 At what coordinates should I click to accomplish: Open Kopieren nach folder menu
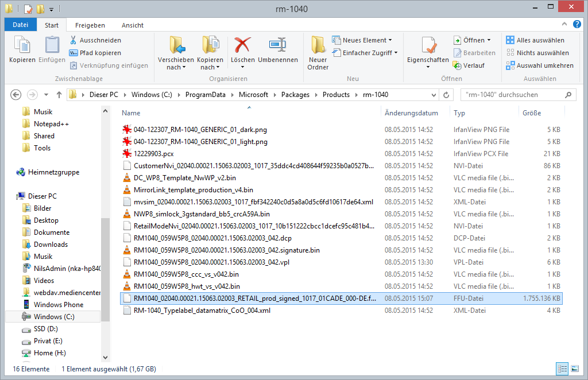[210, 53]
